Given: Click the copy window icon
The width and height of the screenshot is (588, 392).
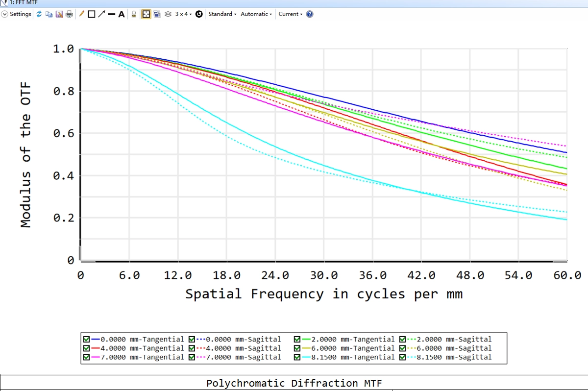Looking at the screenshot, I should pyautogui.click(x=49, y=14).
